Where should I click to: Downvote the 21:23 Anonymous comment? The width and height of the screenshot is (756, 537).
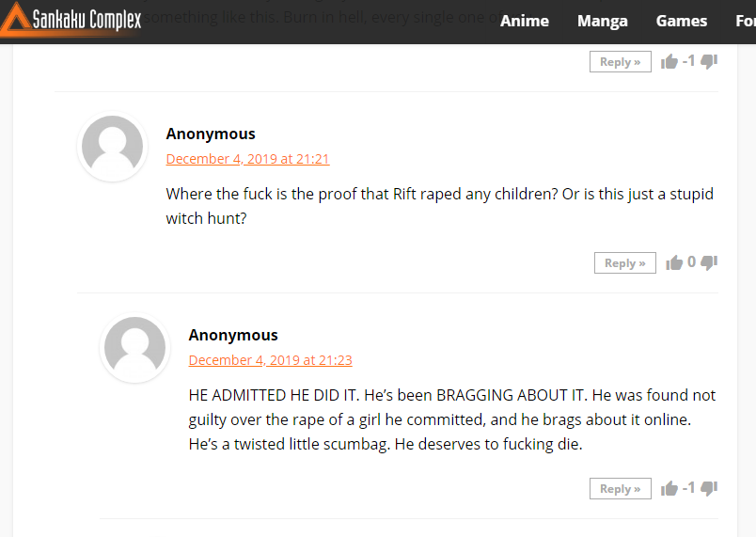(709, 488)
